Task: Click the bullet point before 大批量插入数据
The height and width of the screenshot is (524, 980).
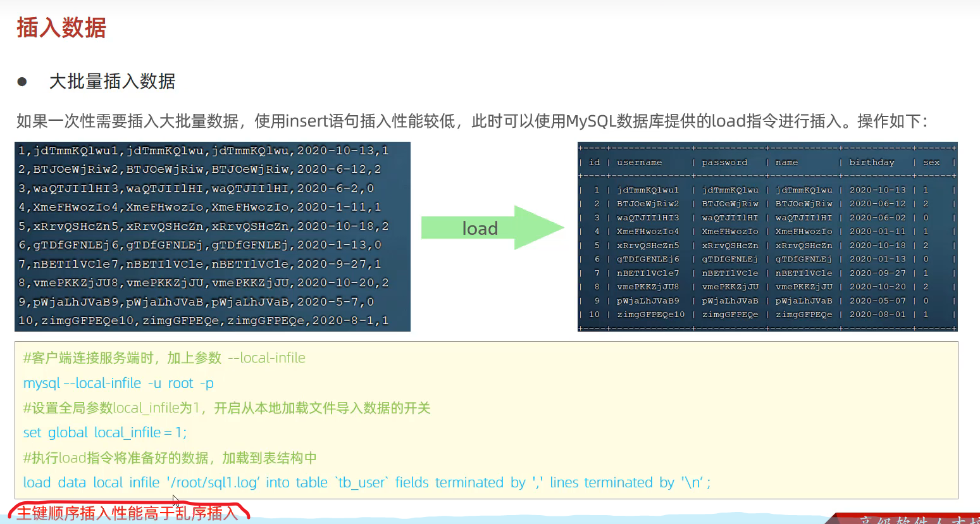Action: point(23,82)
